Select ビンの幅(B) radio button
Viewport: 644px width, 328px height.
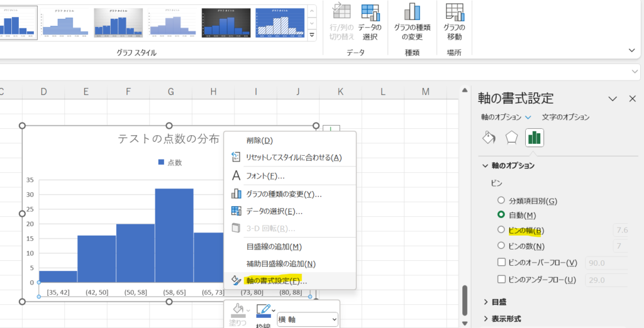click(501, 229)
